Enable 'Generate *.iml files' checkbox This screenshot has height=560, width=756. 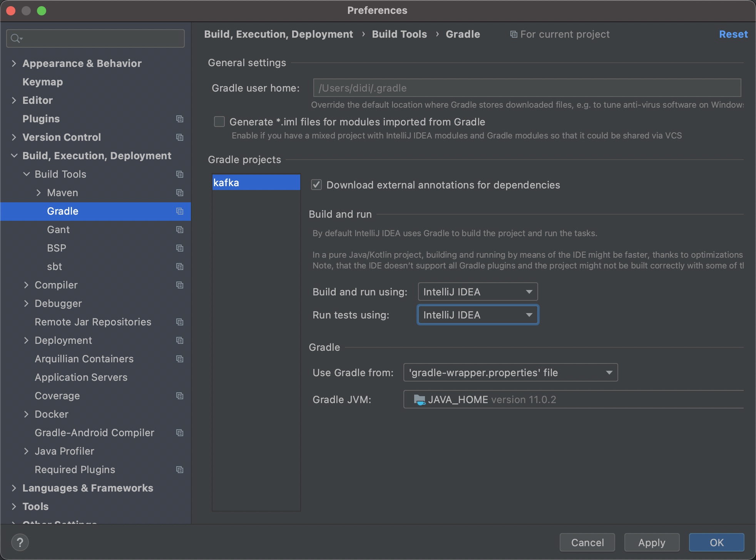point(219,122)
